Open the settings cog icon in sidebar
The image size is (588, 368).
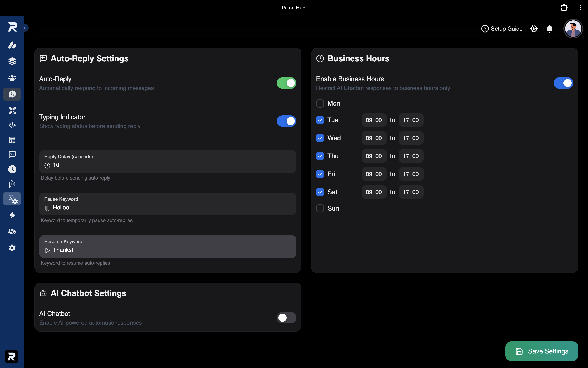pos(12,248)
